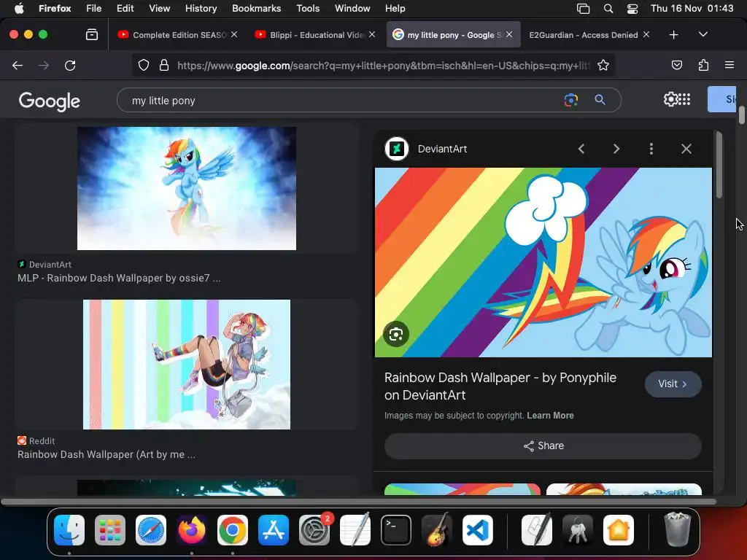747x560 pixels.
Task: Reload the current page
Action: [x=70, y=65]
